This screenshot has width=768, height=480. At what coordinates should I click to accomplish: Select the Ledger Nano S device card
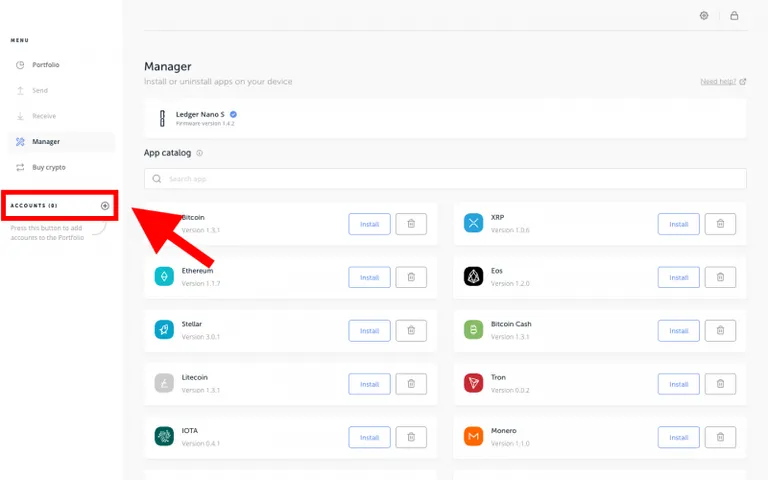445,119
